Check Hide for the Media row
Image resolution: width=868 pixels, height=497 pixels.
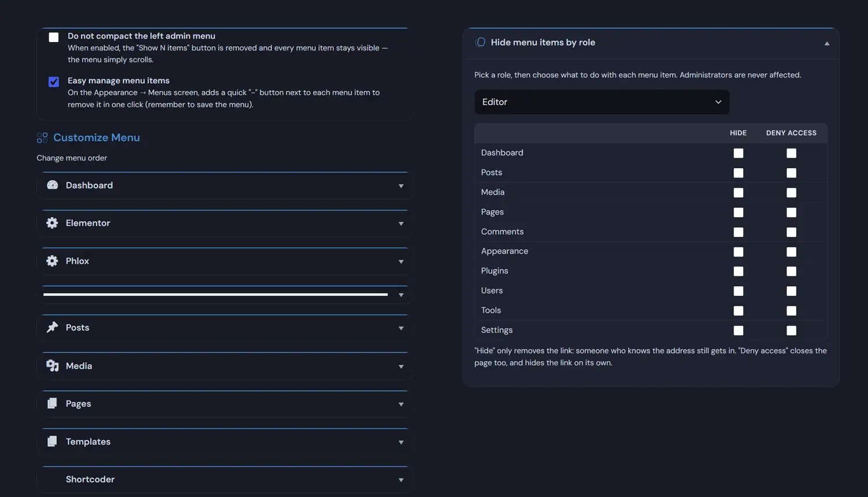point(738,192)
